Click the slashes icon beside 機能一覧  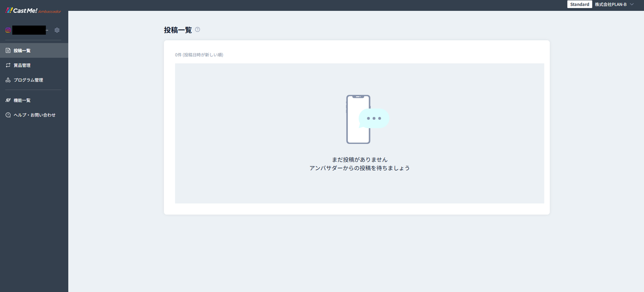point(8,100)
